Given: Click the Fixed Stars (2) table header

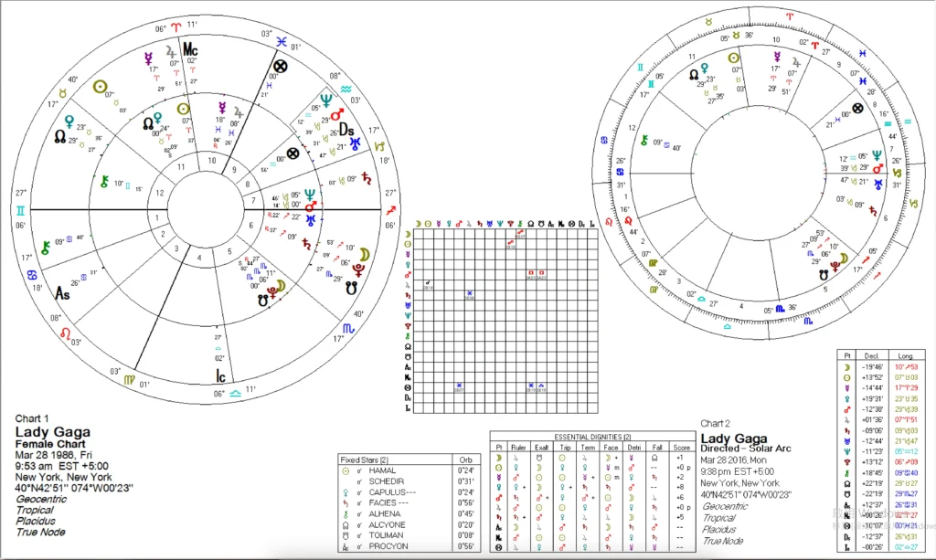Looking at the screenshot, I should 364,460.
